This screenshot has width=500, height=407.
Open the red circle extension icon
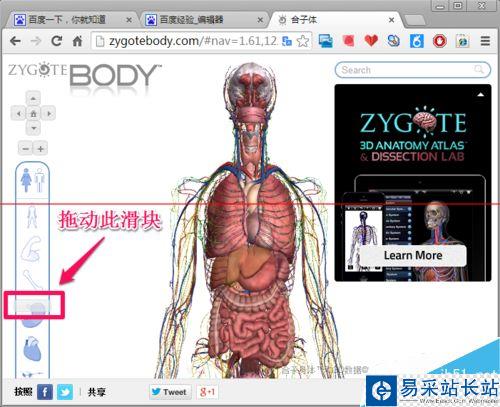point(440,41)
